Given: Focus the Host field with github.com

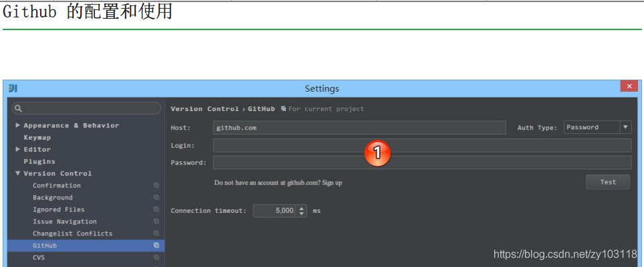Looking at the screenshot, I should [359, 128].
